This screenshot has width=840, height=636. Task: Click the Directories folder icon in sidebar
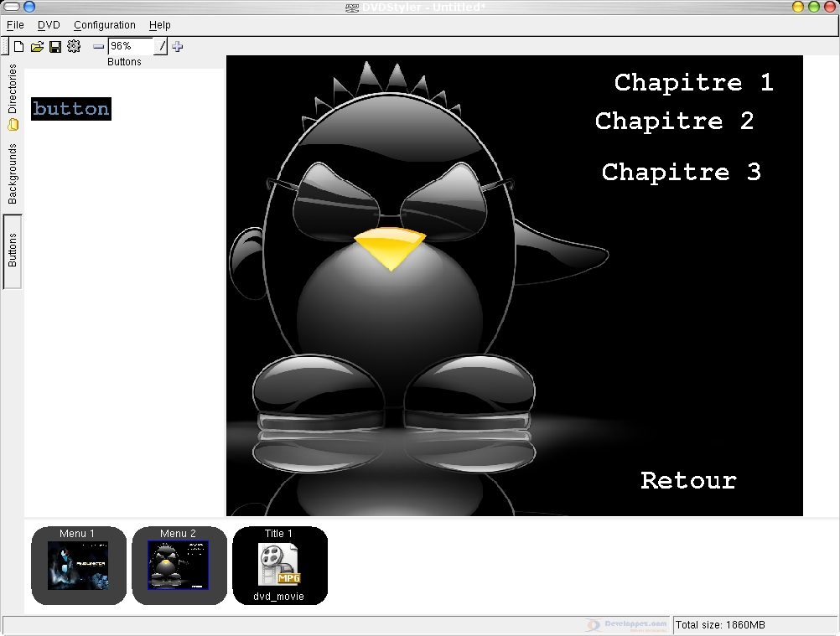point(13,125)
